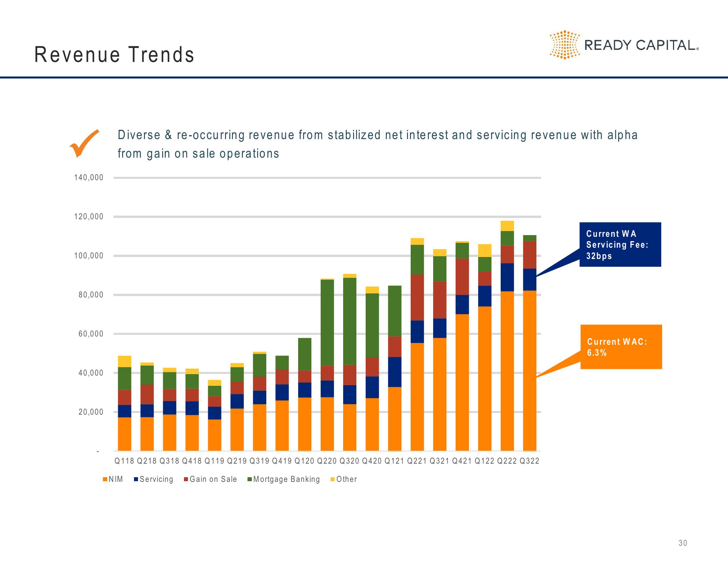
Task: Click the orange NIM segment of the Q421 bar
Action: (462, 383)
